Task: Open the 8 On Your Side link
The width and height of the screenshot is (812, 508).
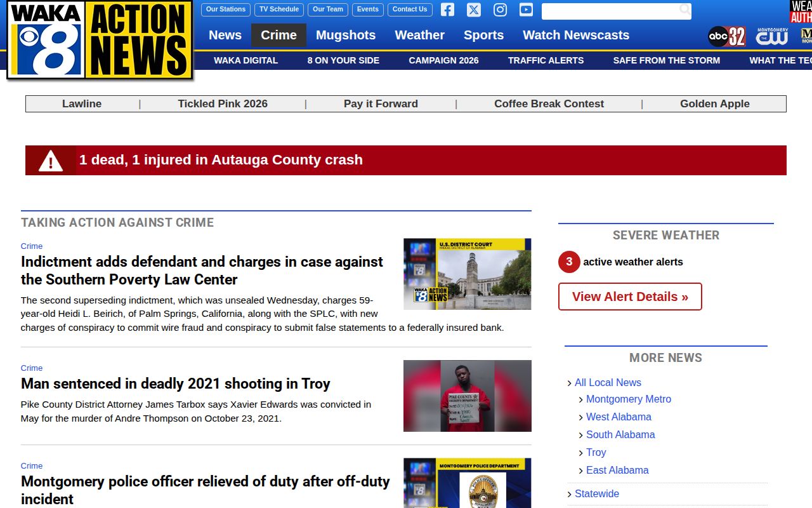Action: (x=343, y=60)
